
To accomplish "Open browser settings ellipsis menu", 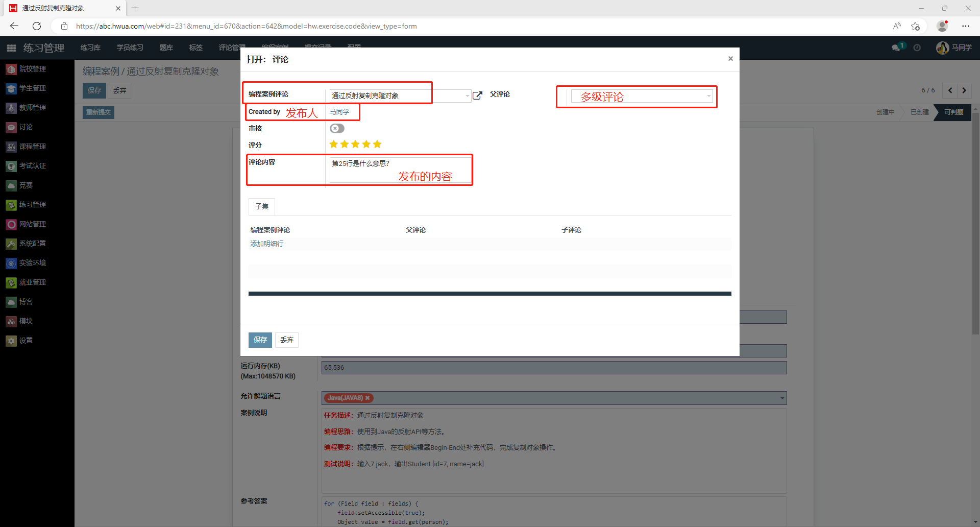I will pyautogui.click(x=966, y=26).
